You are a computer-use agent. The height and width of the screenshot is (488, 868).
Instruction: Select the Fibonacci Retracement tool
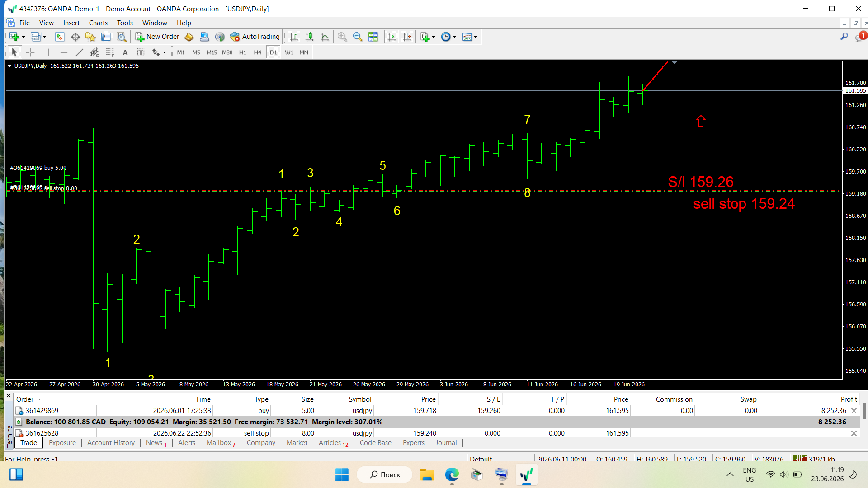pyautogui.click(x=110, y=52)
